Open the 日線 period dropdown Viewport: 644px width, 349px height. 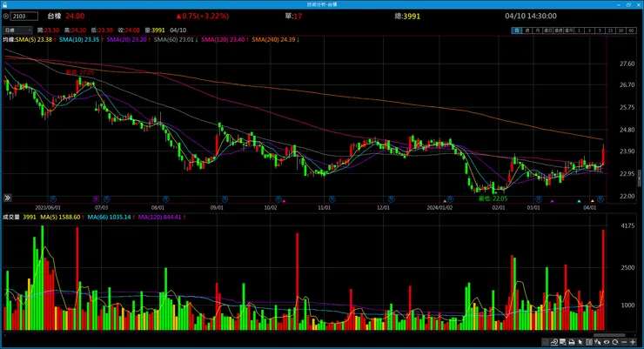pos(17,30)
